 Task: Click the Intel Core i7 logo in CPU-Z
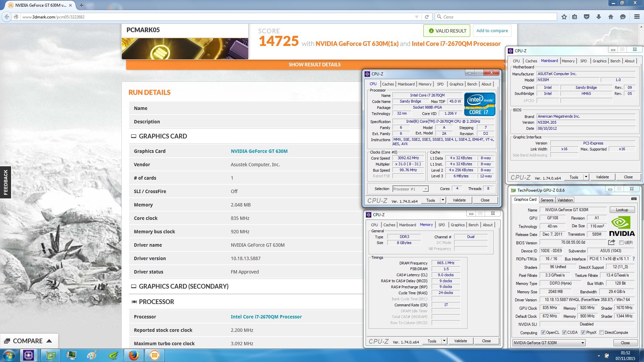[480, 104]
